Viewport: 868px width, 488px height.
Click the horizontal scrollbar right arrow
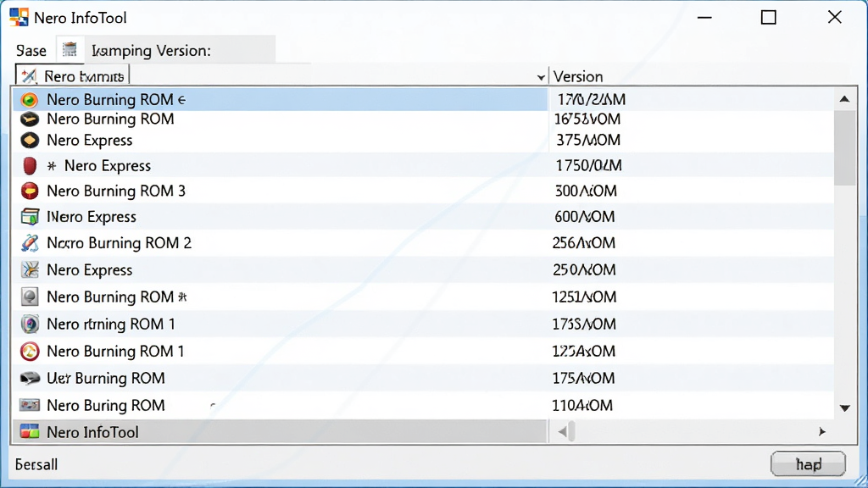(822, 431)
